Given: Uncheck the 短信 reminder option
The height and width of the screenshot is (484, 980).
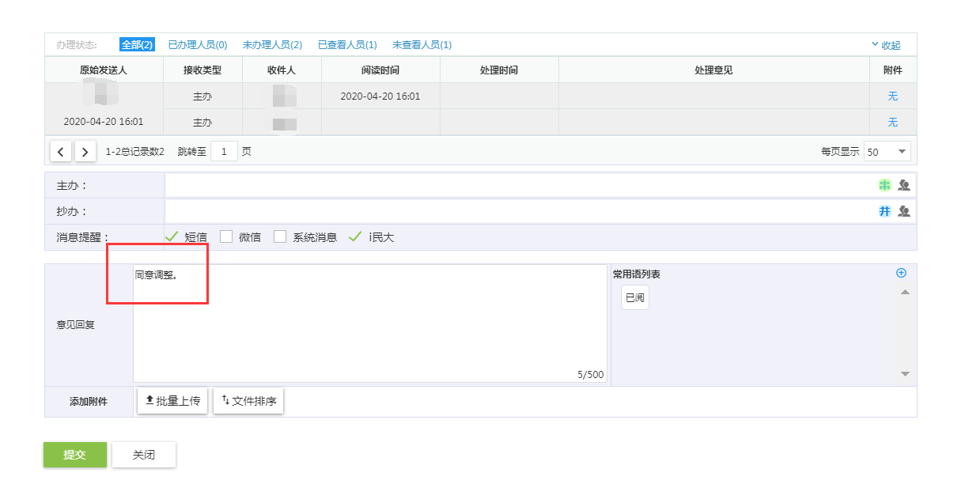Looking at the screenshot, I should [x=172, y=236].
